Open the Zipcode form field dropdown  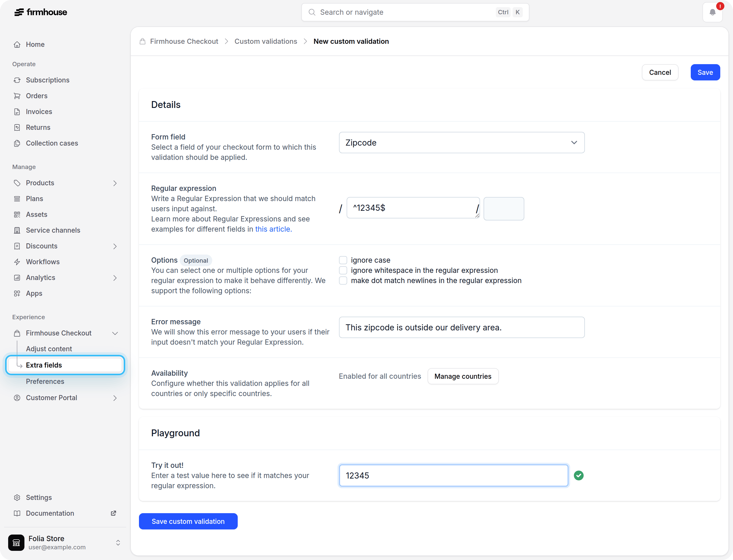click(x=462, y=143)
